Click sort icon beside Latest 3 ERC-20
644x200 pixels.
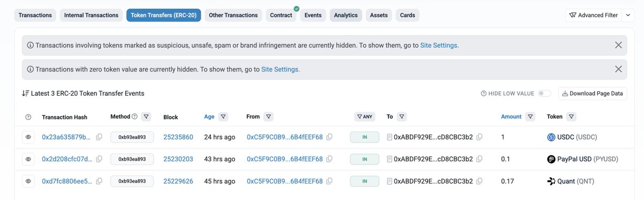coord(25,93)
